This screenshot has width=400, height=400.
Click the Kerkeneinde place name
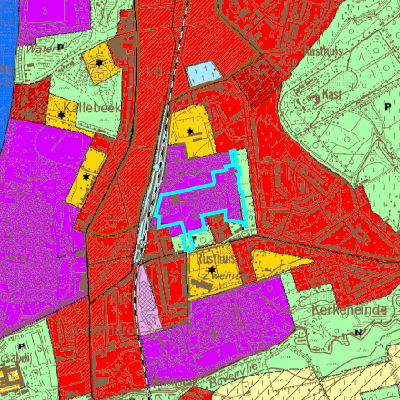[349, 310]
